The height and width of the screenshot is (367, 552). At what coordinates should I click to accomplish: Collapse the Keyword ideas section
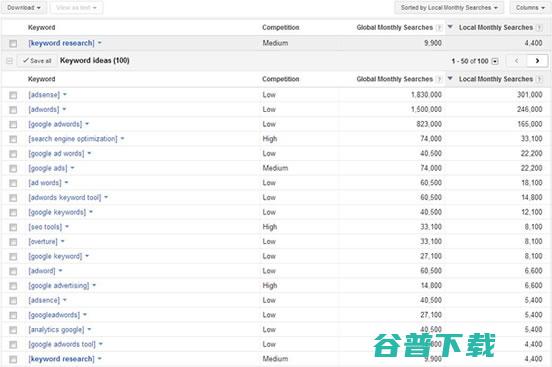(x=10, y=61)
